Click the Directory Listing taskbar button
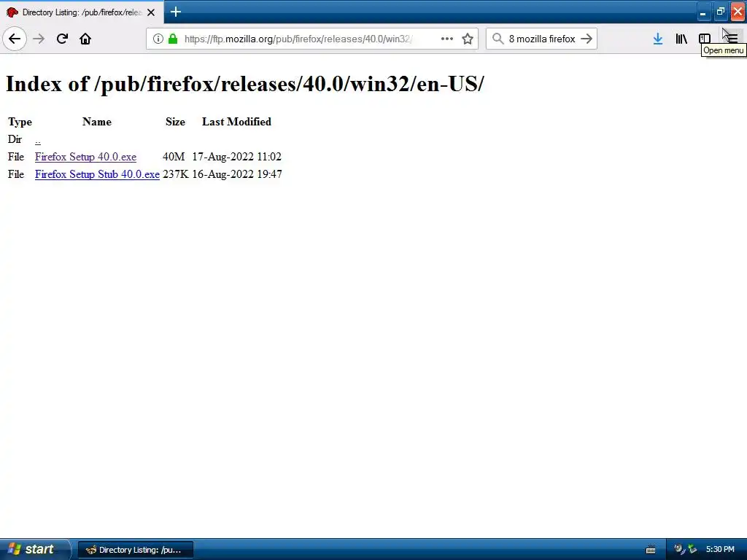This screenshot has width=747, height=560. (x=136, y=550)
